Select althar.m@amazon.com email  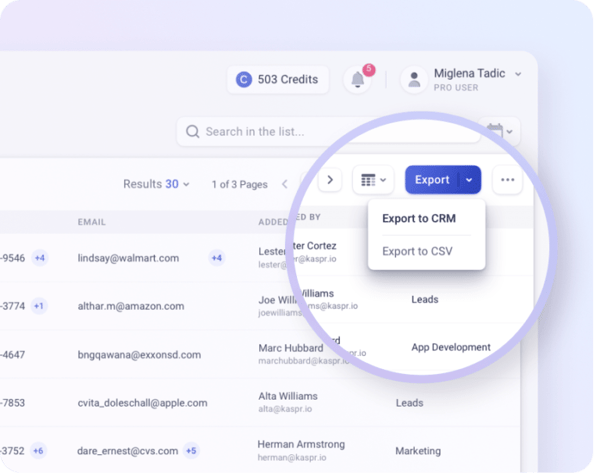tap(131, 306)
